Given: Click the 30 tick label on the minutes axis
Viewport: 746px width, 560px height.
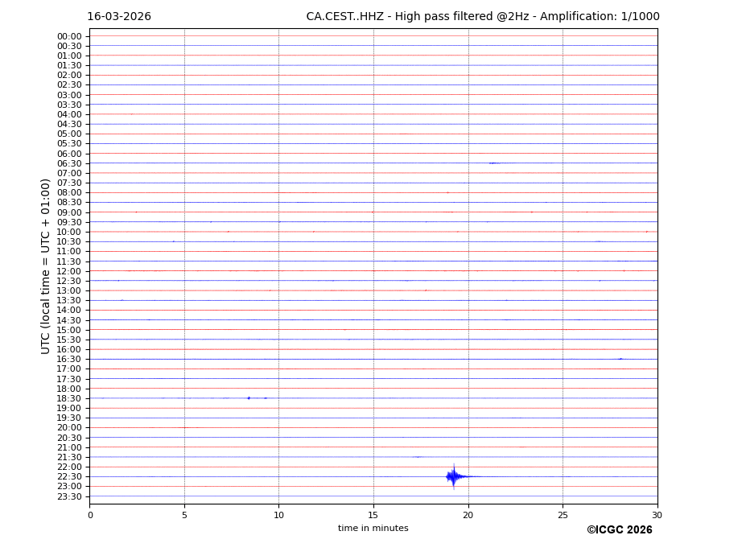Looking at the screenshot, I should pos(657,515).
